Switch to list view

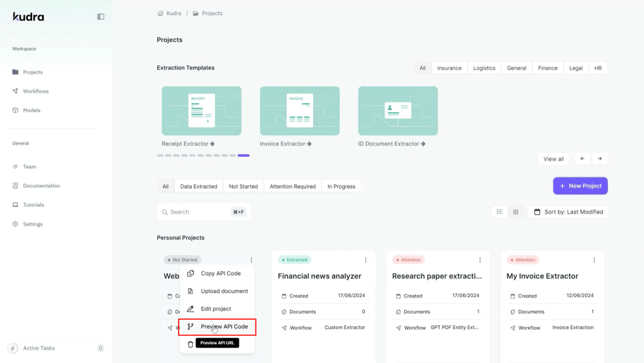499,211
